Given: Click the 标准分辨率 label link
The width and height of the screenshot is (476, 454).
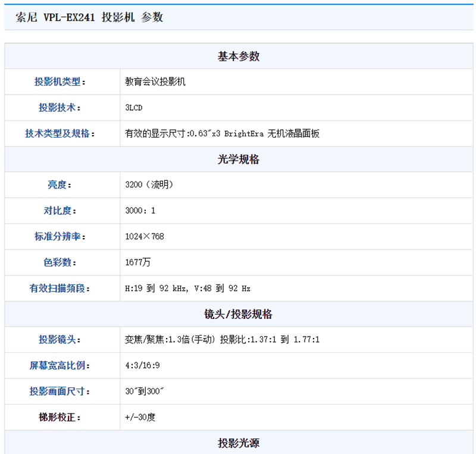Looking at the screenshot, I should 59,237.
